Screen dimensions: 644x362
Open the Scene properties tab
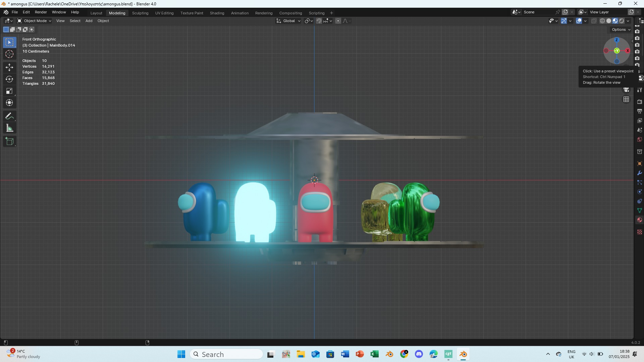click(640, 130)
